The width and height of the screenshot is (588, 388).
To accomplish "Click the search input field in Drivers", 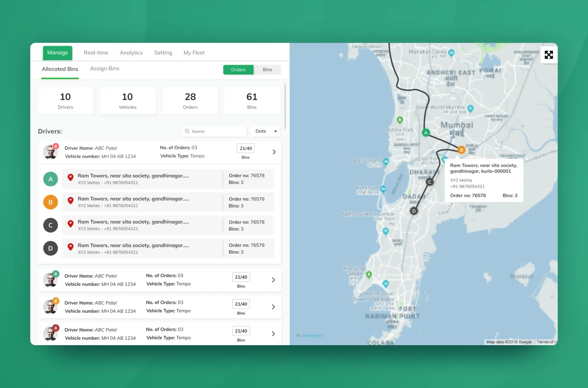I will pyautogui.click(x=214, y=131).
